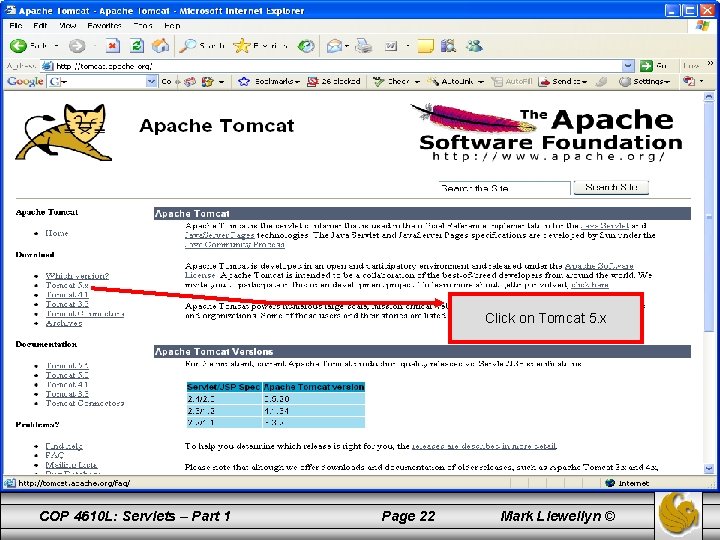
Task: Click the Tomcat cat logo image
Action: coord(64,132)
